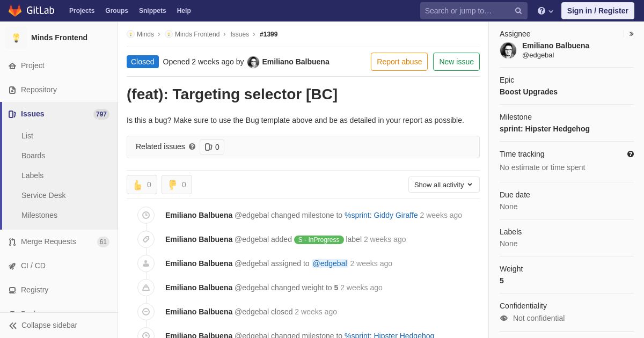Click the GitLab fox logo
Screen dimensions: 644x338
[15, 11]
